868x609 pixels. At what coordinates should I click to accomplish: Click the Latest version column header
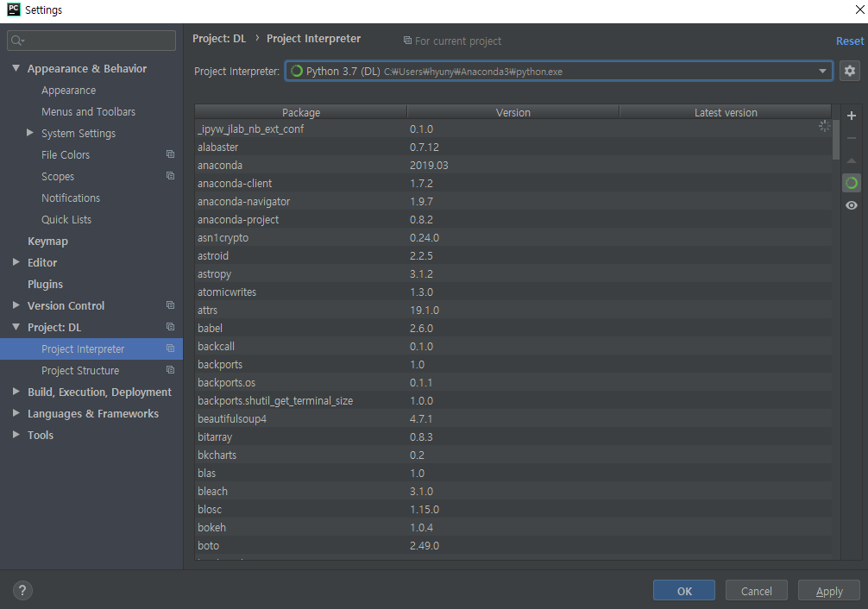pyautogui.click(x=726, y=112)
